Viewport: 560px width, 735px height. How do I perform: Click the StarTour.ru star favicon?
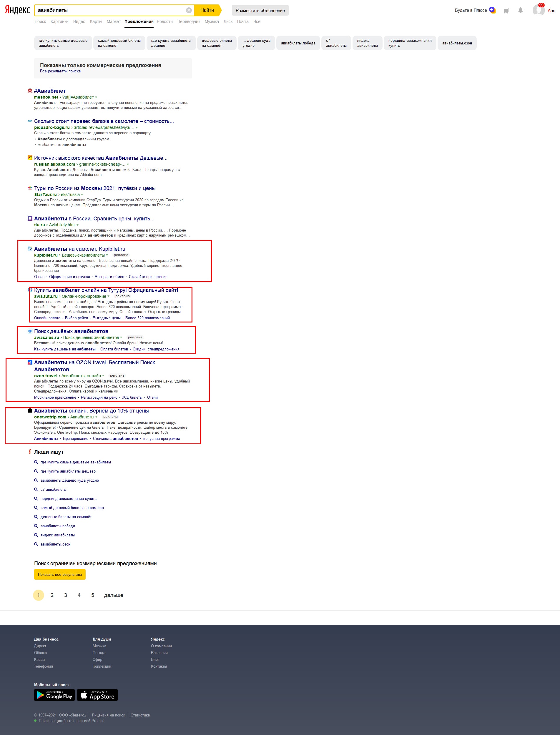(30, 188)
